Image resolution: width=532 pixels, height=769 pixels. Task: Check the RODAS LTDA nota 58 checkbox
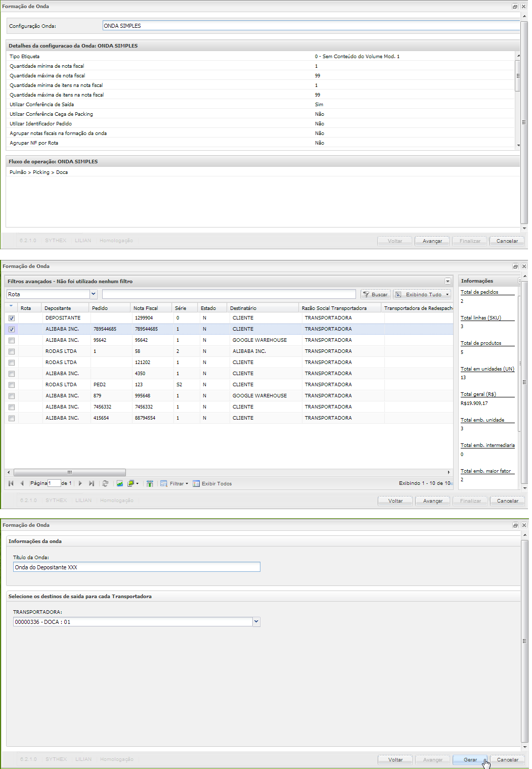12,351
